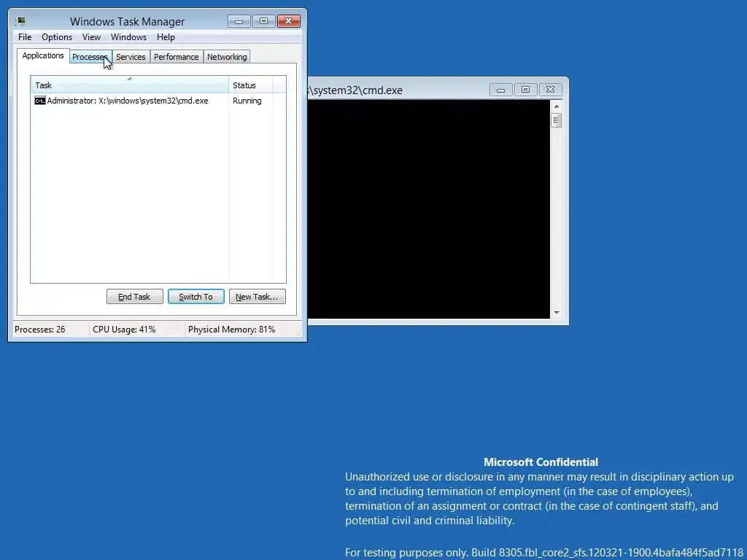Open the Windows menu
The image size is (747, 560).
[x=128, y=37]
